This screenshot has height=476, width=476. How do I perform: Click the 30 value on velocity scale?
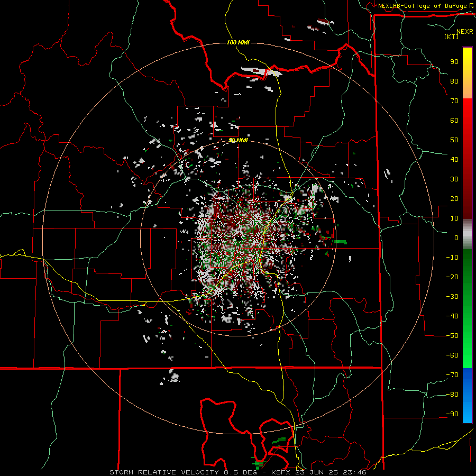click(x=454, y=179)
